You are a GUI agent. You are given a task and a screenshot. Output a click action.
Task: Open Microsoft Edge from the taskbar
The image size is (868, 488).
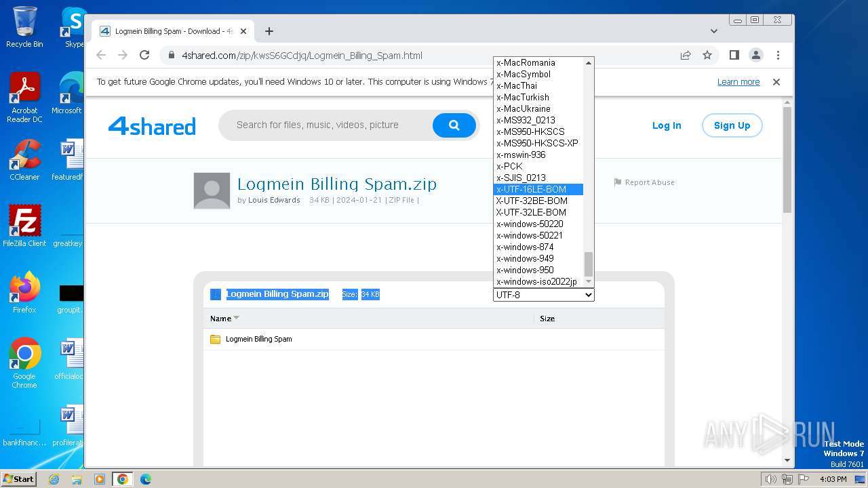(146, 479)
